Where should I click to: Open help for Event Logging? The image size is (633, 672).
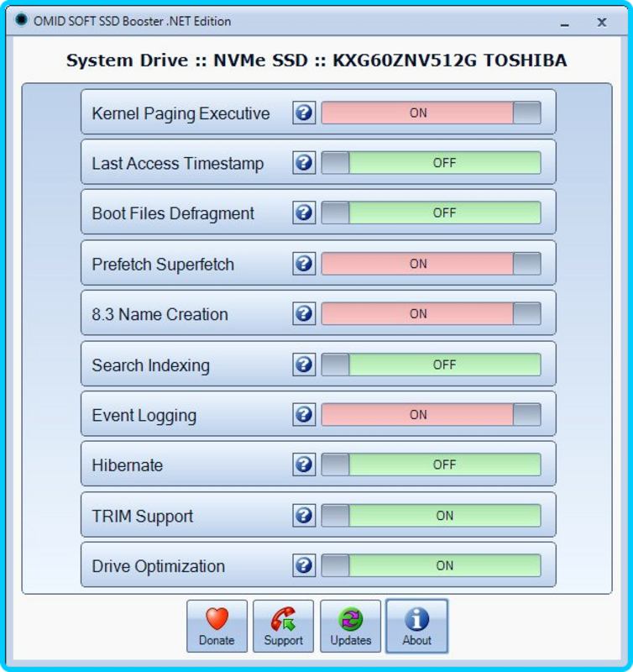[x=304, y=414]
